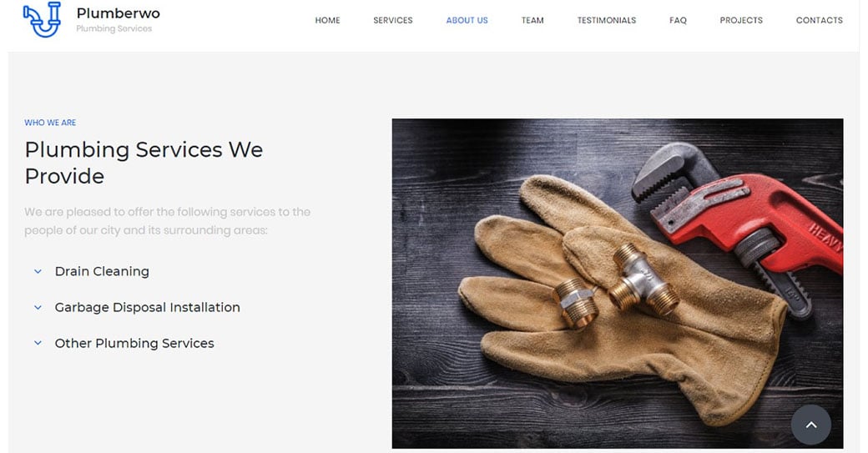The width and height of the screenshot is (868, 453).
Task: Click the wrench and glove photo
Action: [618, 283]
